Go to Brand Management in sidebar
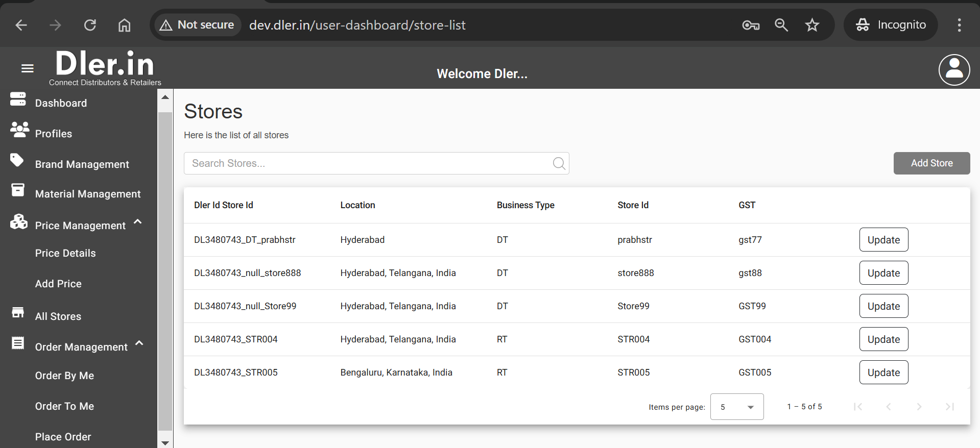The width and height of the screenshot is (980, 448). tap(82, 164)
